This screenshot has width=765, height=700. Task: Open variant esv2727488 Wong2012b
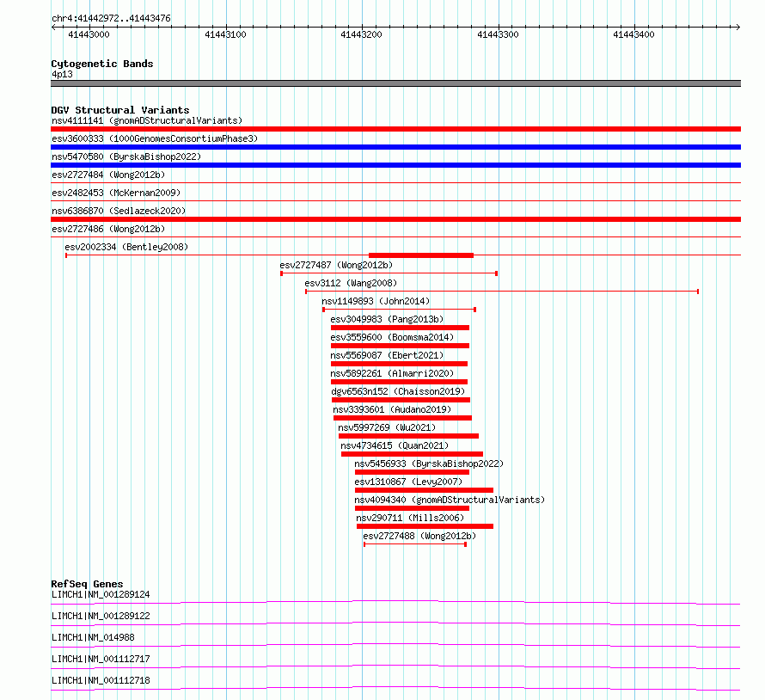click(419, 536)
